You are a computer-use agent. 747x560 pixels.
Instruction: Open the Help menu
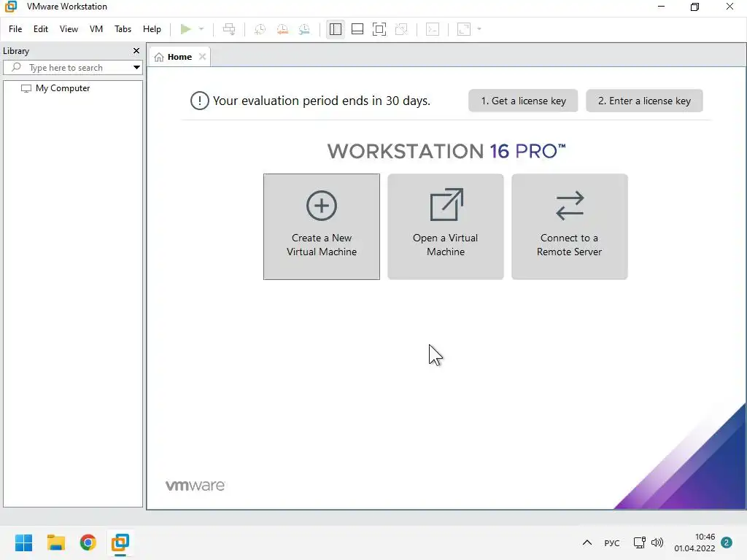[x=152, y=29]
